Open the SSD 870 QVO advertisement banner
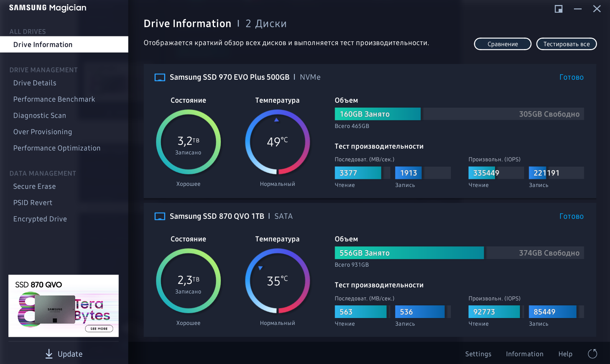Screen dimensions: 610x364 click(64, 306)
